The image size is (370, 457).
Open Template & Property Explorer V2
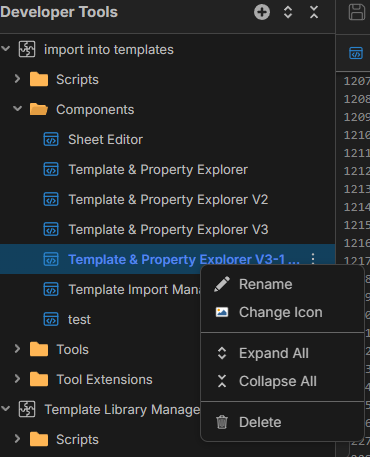[x=168, y=200]
